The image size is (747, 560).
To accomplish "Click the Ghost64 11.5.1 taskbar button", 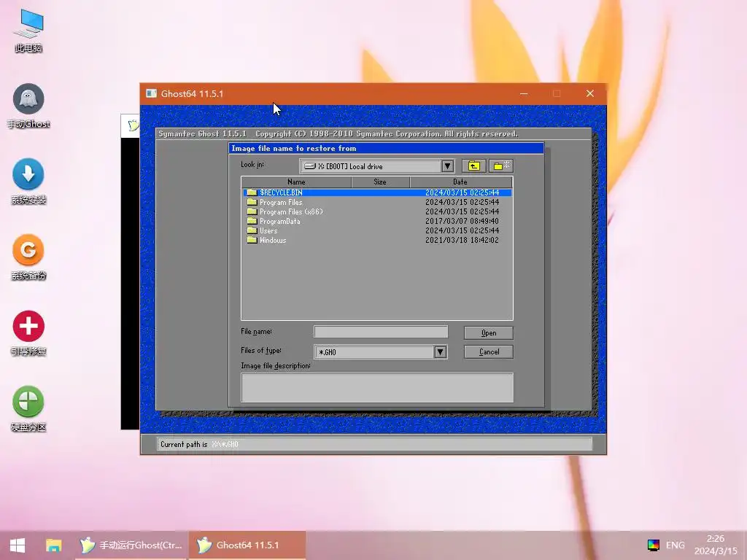I will [x=247, y=545].
